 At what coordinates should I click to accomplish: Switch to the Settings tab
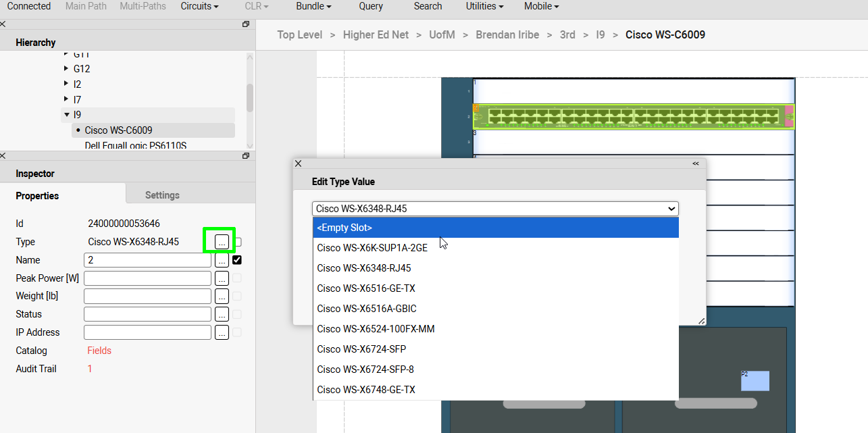(x=162, y=195)
